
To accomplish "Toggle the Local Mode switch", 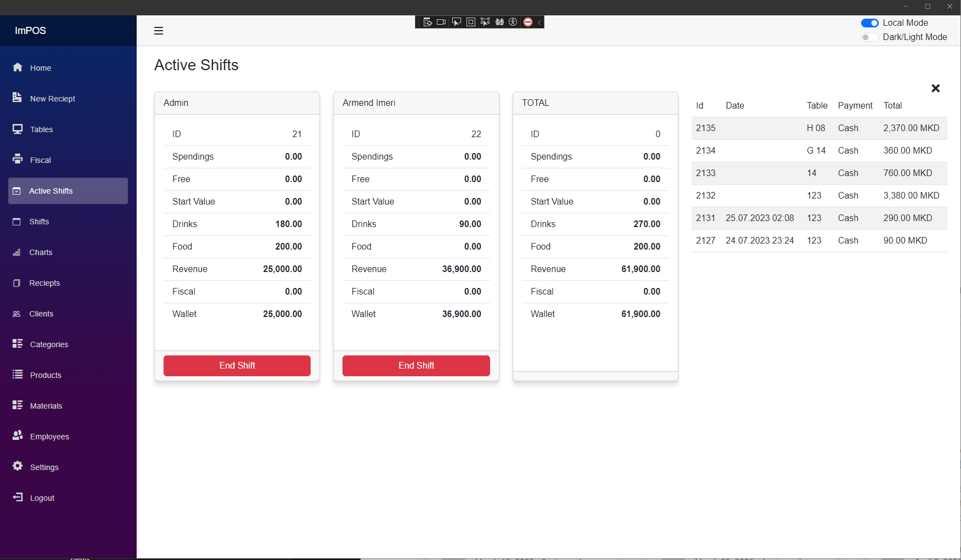I will coord(870,23).
